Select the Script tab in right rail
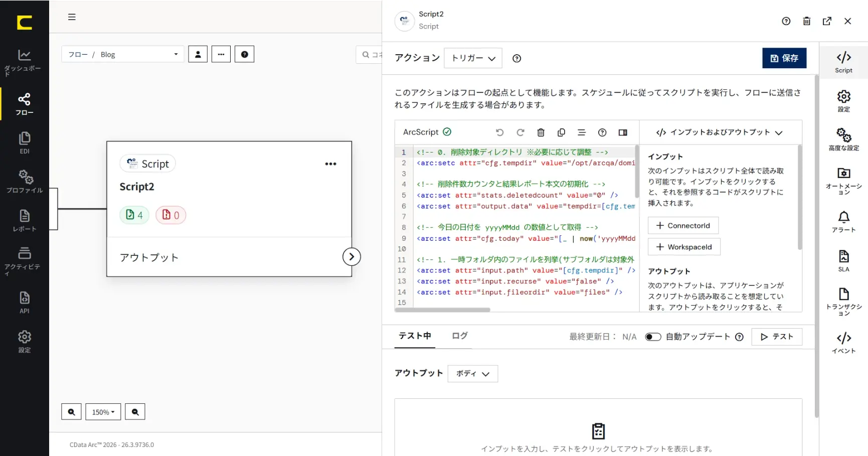868x456 pixels. click(x=843, y=63)
